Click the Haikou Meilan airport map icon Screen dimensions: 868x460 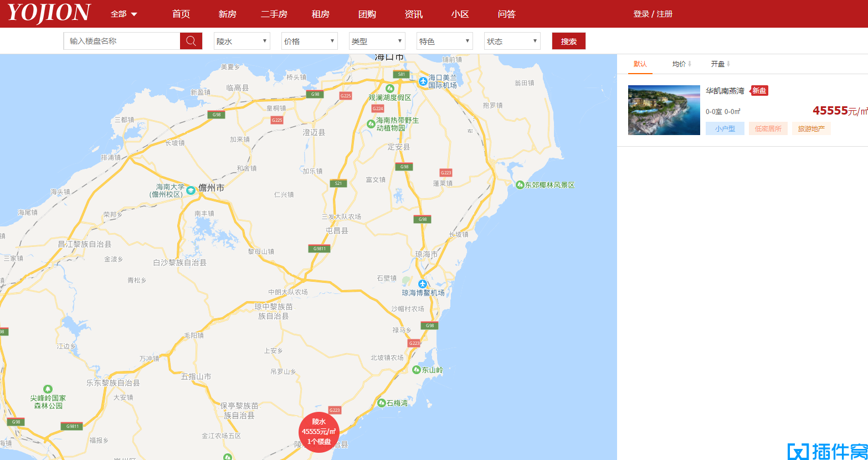(423, 81)
